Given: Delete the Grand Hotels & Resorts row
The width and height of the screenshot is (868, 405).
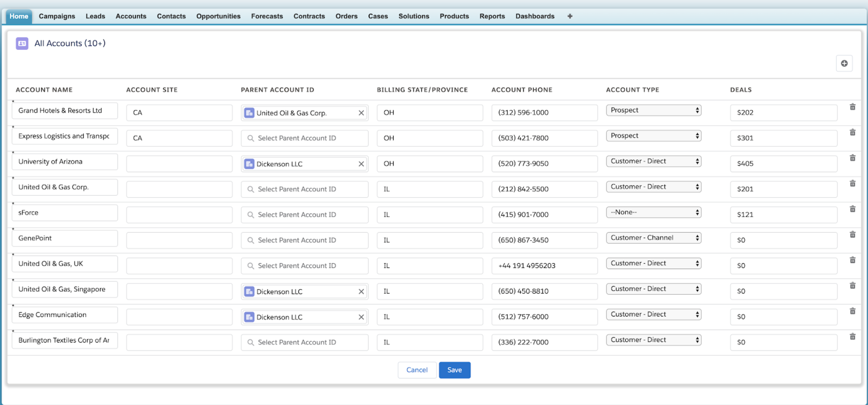Looking at the screenshot, I should click(852, 107).
